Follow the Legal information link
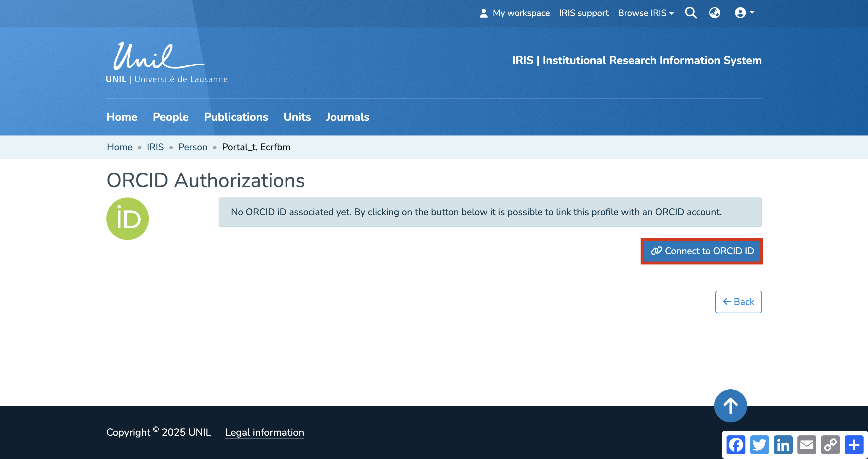 (x=265, y=432)
